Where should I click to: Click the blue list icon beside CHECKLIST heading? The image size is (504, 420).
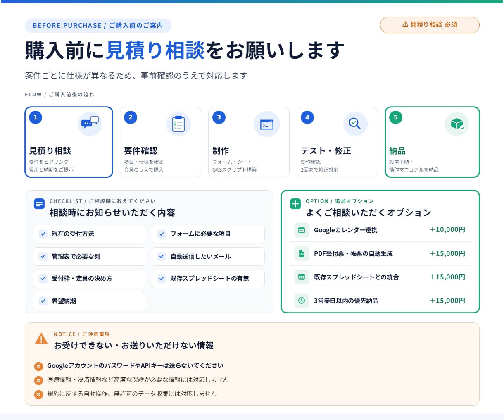[x=39, y=204]
